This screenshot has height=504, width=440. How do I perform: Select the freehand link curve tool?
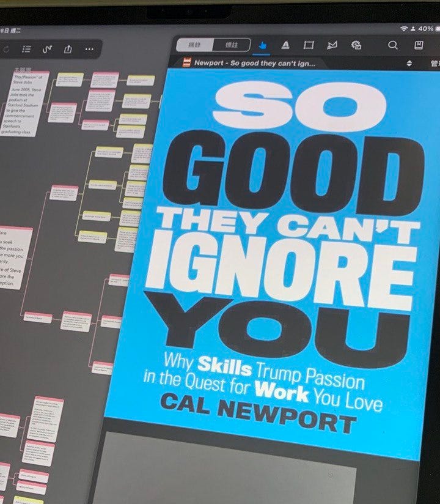pyautogui.click(x=47, y=49)
